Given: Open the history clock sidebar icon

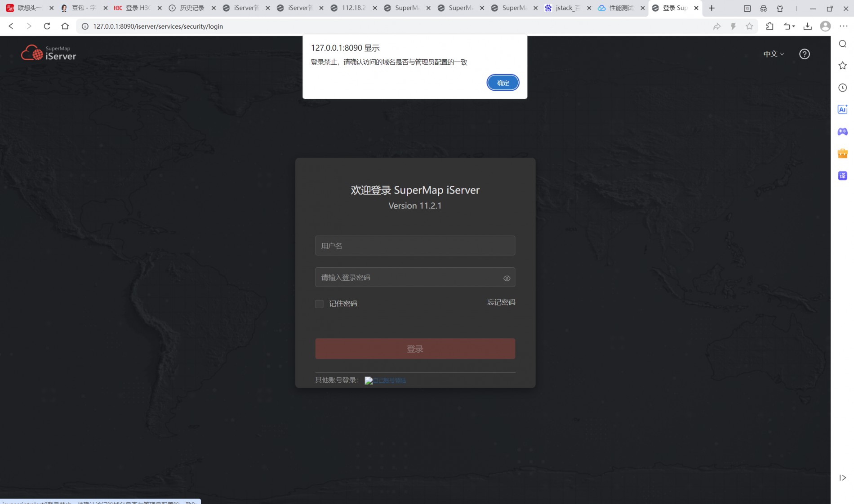Looking at the screenshot, I should click(842, 88).
